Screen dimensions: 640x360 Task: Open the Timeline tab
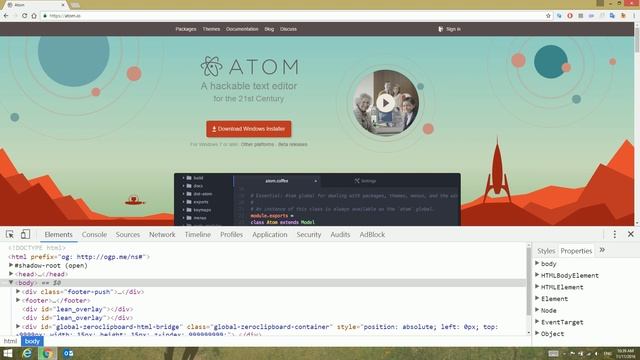pos(198,235)
